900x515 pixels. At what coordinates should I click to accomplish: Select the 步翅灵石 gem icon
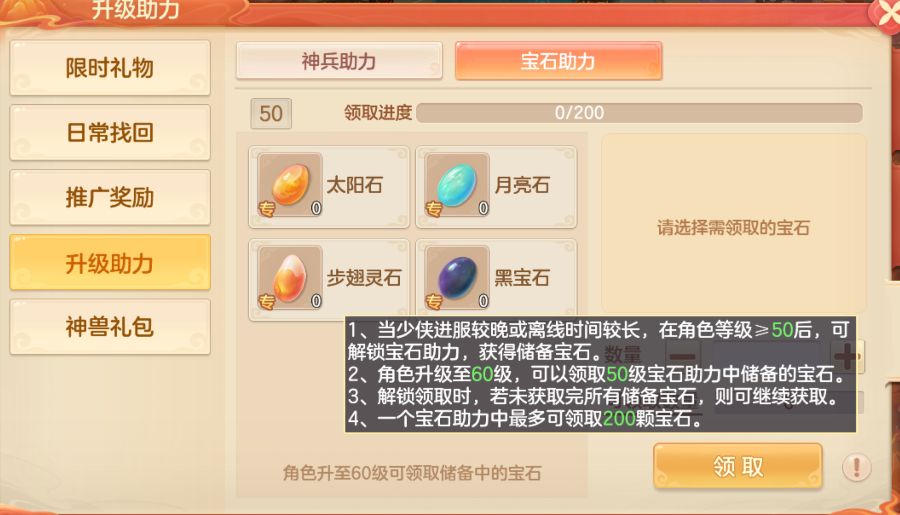[x=290, y=278]
